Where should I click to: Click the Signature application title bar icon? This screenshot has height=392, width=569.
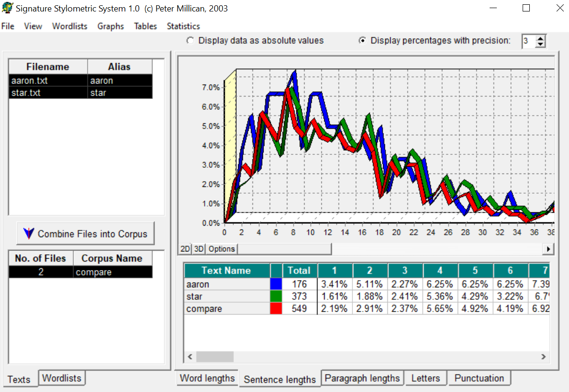(7, 8)
